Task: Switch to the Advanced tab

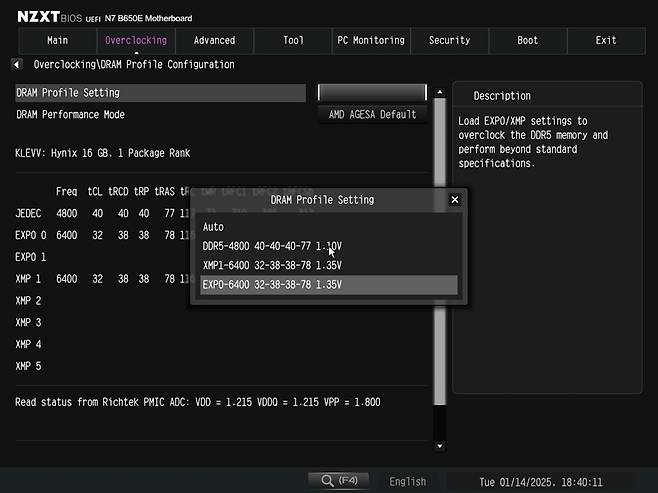Action: tap(214, 41)
